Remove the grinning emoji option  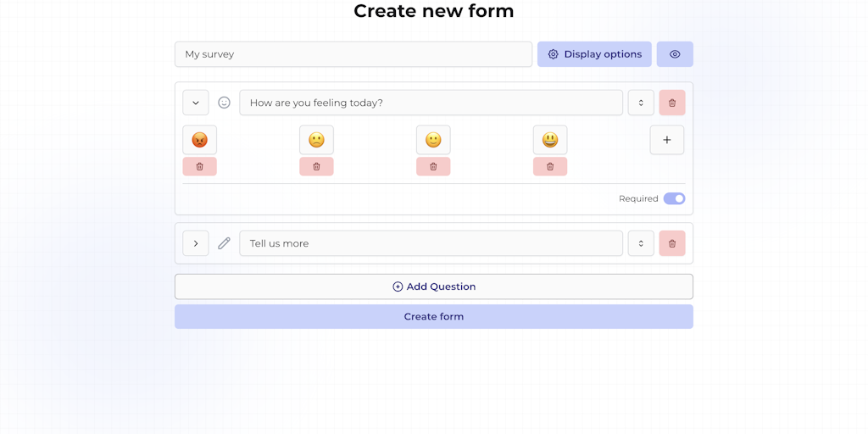(x=550, y=166)
